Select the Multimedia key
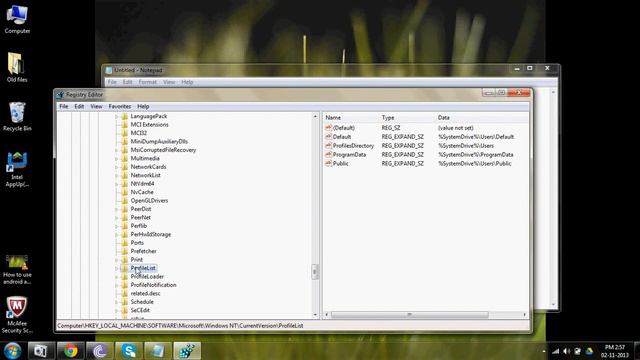This screenshot has width=640, height=360. 145,158
